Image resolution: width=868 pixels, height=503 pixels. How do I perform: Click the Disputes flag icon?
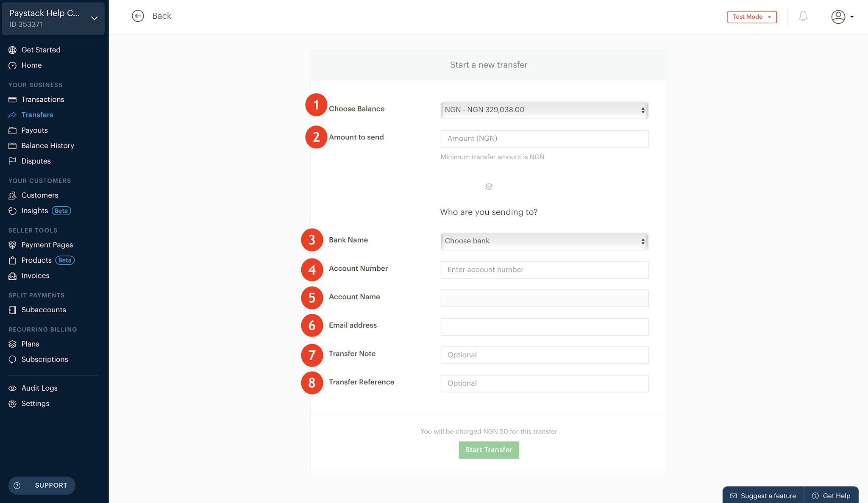(12, 161)
